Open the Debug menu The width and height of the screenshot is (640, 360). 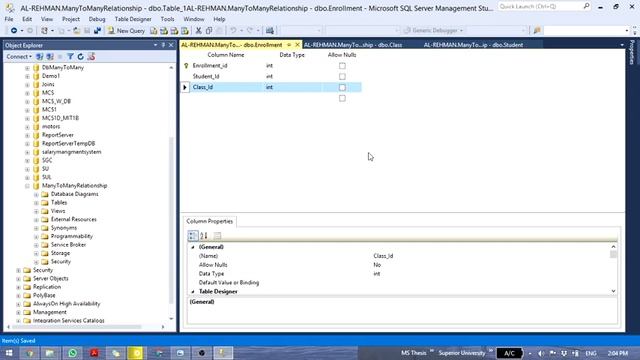click(x=97, y=19)
